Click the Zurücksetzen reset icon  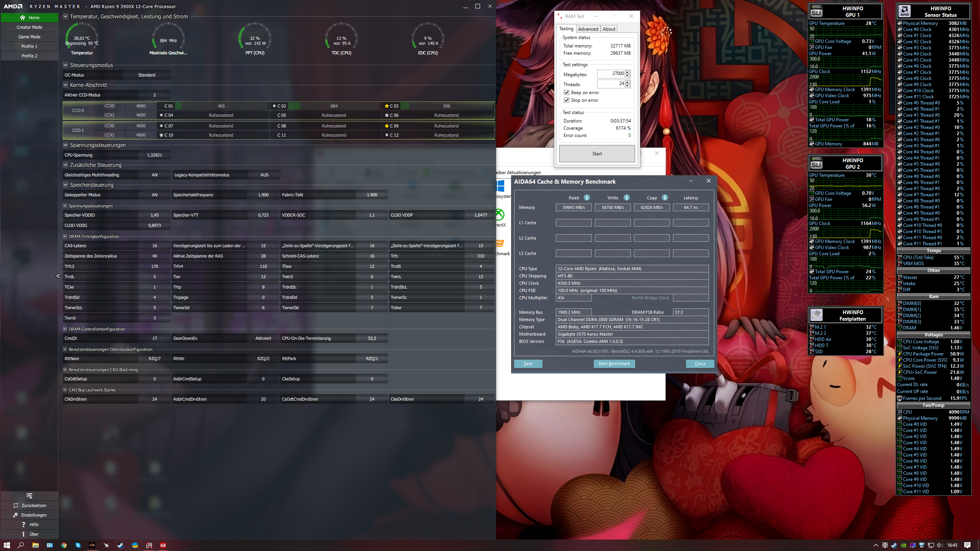[x=16, y=505]
